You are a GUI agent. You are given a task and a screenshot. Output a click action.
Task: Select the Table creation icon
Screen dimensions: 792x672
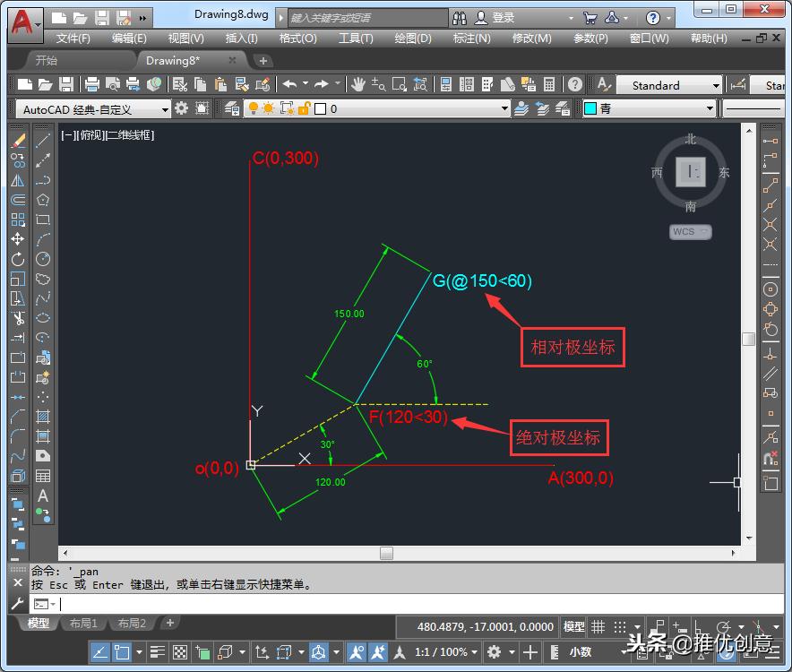[43, 474]
